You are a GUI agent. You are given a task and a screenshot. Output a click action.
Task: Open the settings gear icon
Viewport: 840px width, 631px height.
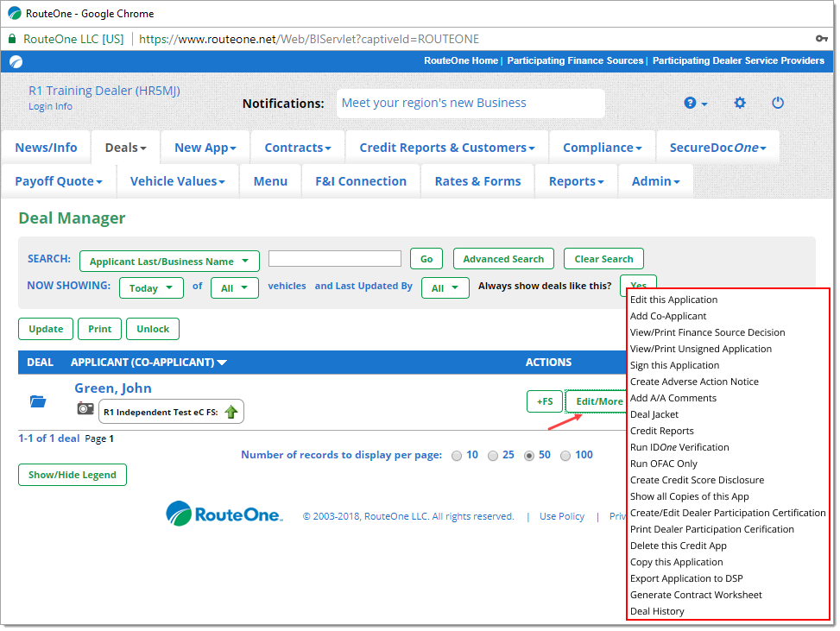point(740,103)
